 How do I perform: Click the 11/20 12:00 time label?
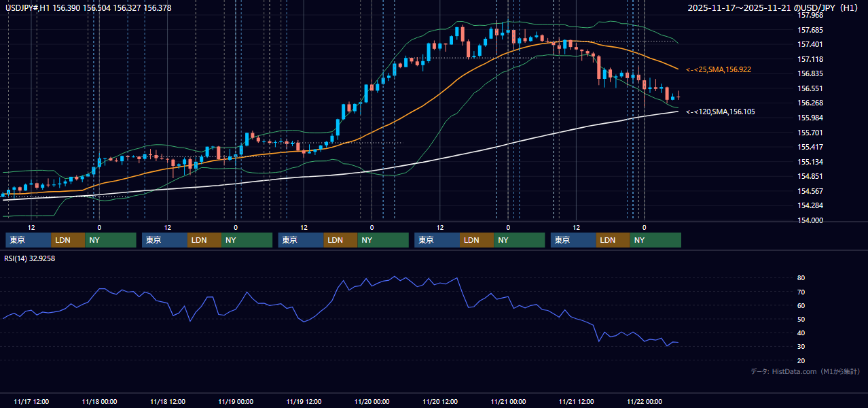(440, 401)
